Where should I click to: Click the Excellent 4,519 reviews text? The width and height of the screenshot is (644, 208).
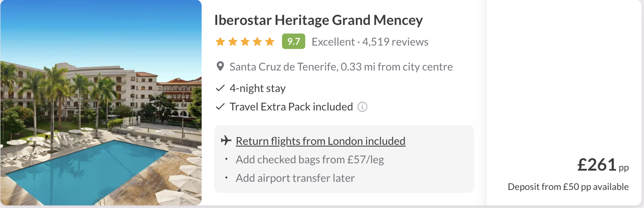(370, 42)
